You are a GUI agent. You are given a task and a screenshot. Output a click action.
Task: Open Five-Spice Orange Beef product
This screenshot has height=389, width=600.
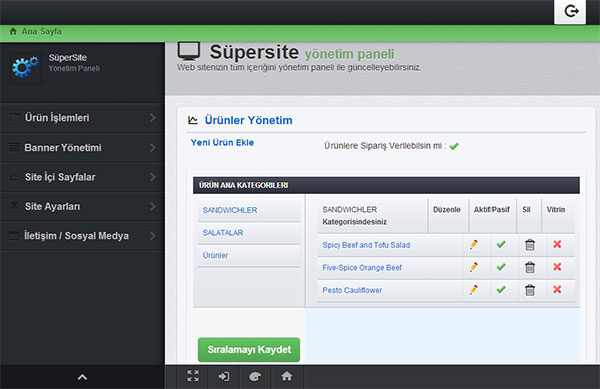(362, 268)
